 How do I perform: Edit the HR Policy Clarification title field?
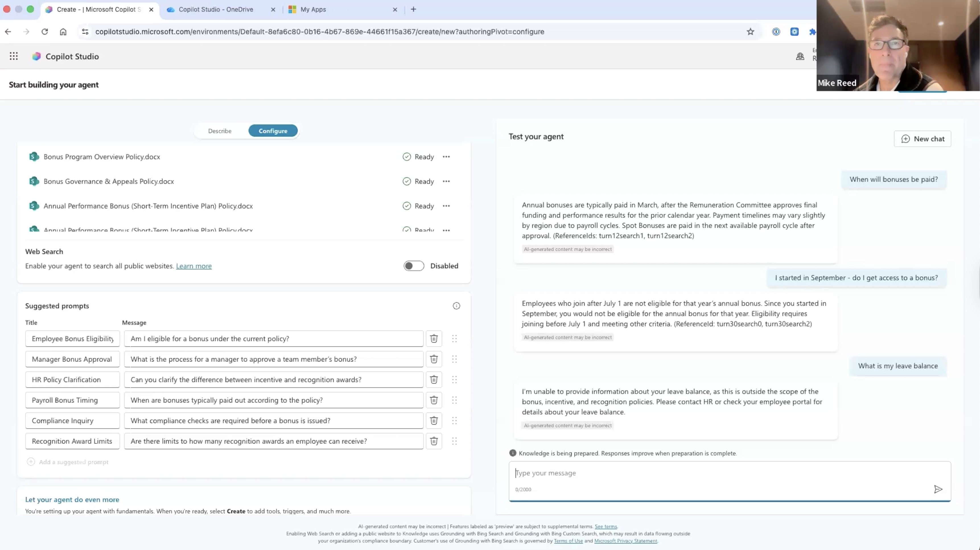[72, 379]
